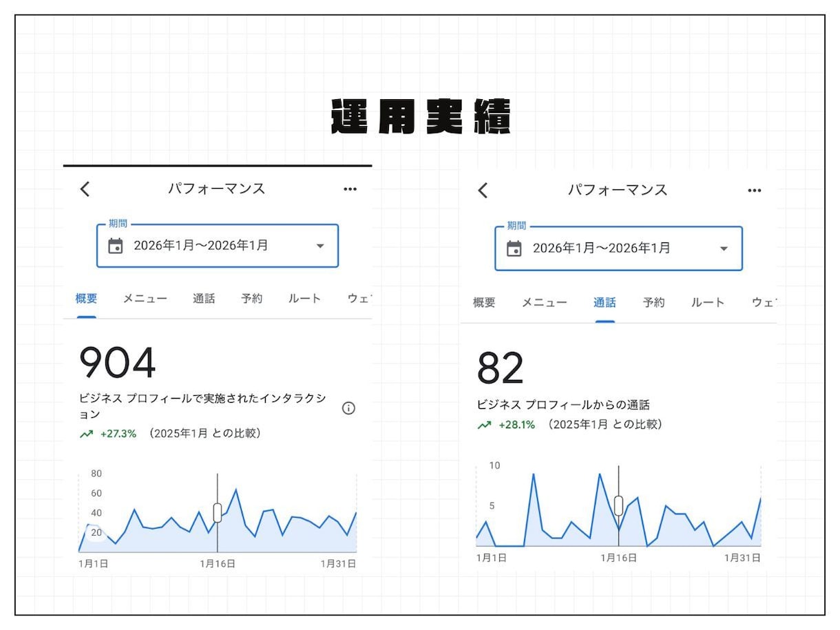Open three-dot menu in right panel
The width and height of the screenshot is (840, 630).
click(x=755, y=190)
